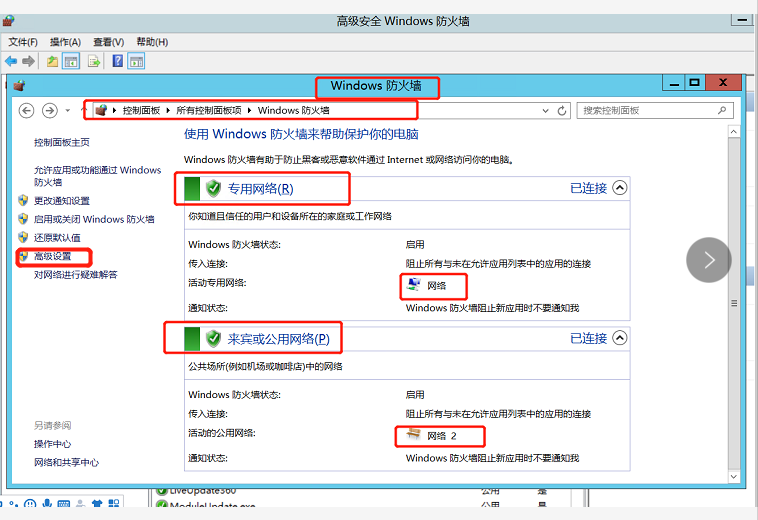Image resolution: width=758 pixels, height=520 pixels.
Task: Click the 已连接 status for 专用网络
Action: coord(588,188)
